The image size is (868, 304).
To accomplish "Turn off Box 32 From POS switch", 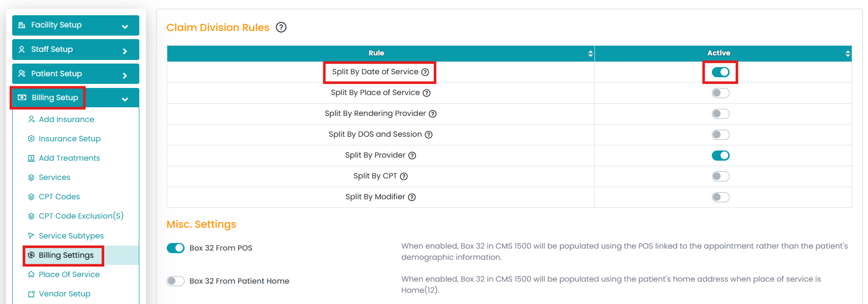I will pos(175,248).
